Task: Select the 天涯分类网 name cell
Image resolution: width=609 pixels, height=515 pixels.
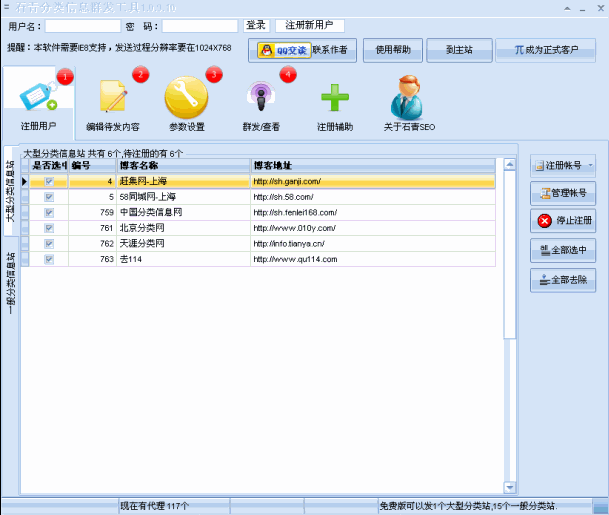Action: (x=183, y=244)
